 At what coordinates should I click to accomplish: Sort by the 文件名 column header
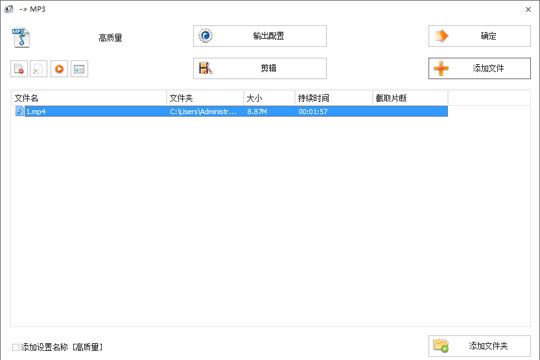(x=89, y=98)
